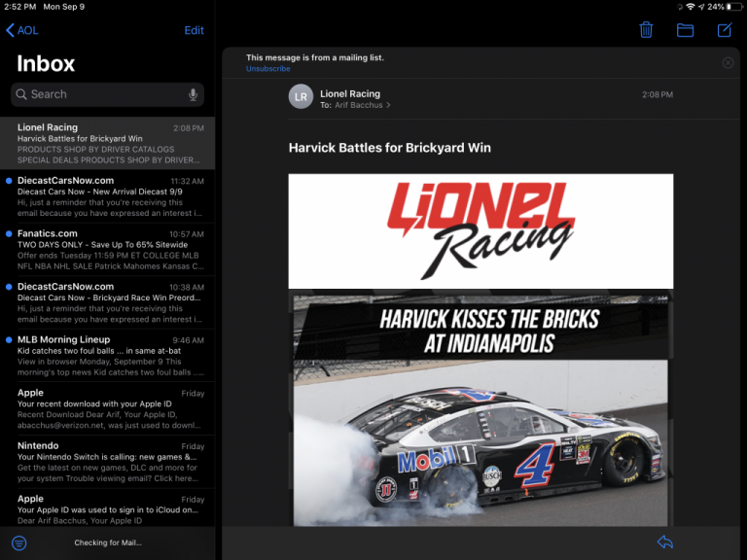747x560 pixels.
Task: Tap the email subject Harvick Battles for Brickyard Win
Action: tap(390, 148)
